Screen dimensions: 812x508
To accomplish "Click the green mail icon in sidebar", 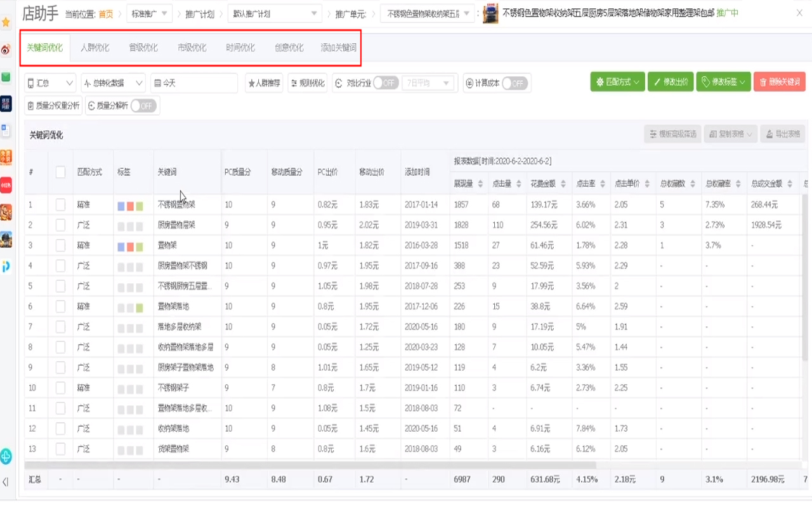I will click(6, 77).
